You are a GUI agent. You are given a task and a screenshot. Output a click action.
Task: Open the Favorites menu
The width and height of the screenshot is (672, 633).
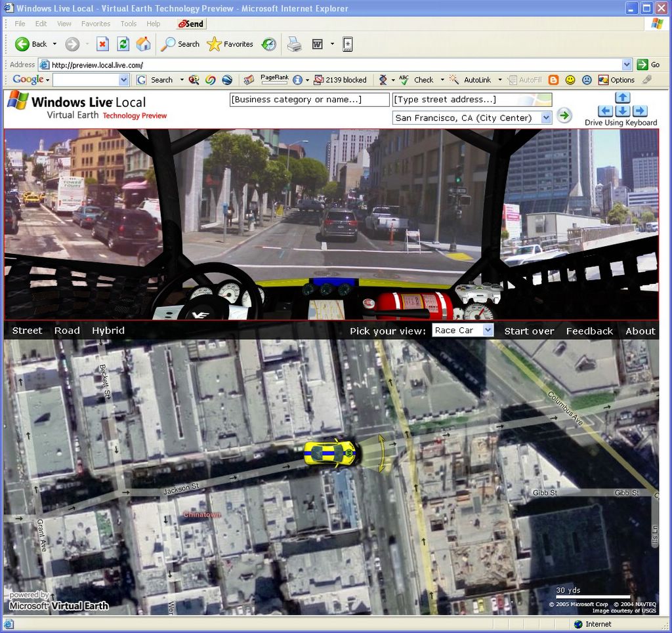[x=96, y=24]
